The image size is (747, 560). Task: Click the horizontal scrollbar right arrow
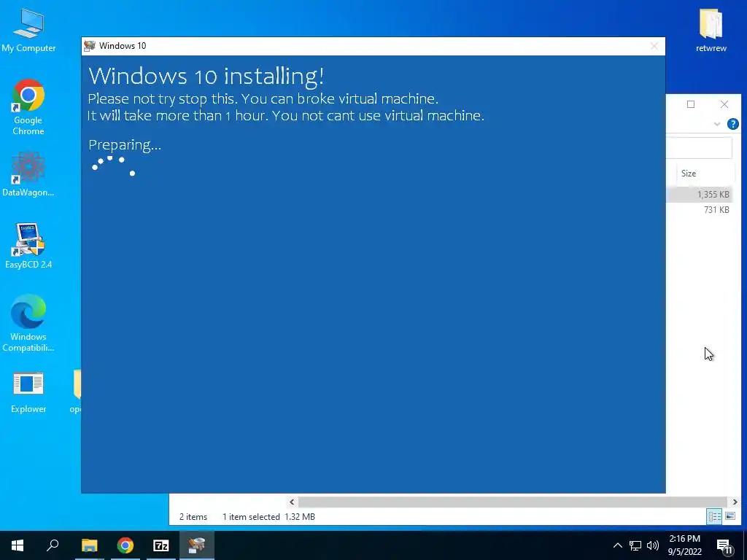coord(735,502)
